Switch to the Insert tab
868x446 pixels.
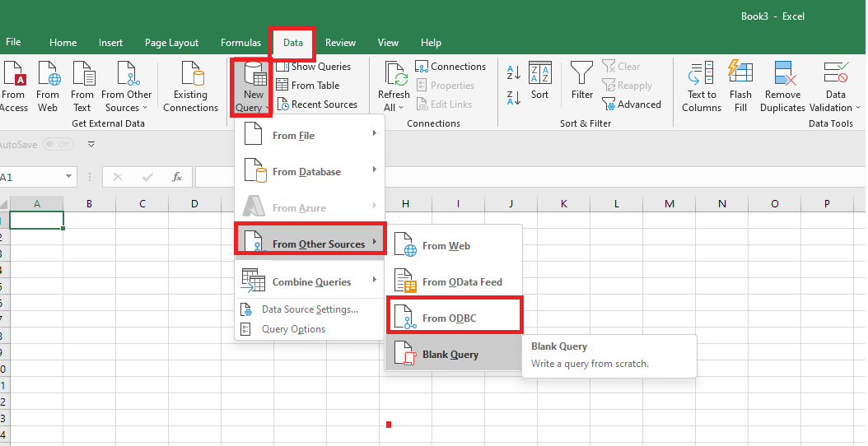click(x=110, y=43)
